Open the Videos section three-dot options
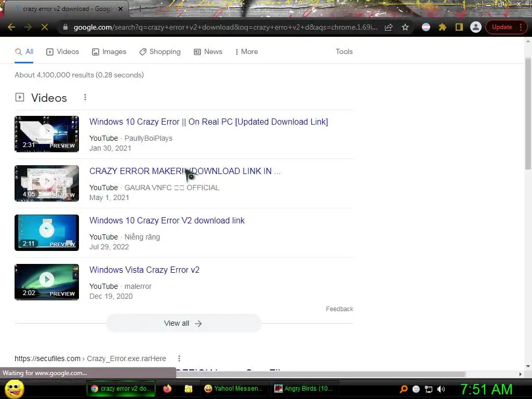 coord(85,98)
